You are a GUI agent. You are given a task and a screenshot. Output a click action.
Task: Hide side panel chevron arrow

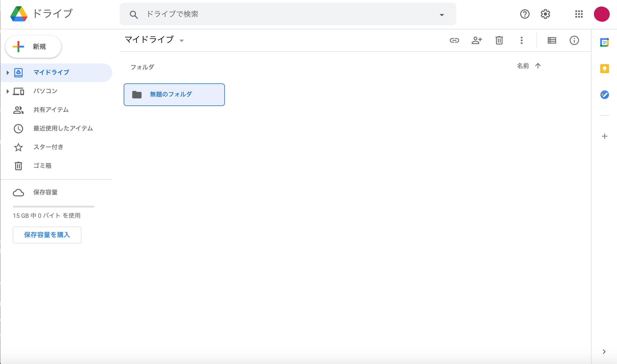[x=604, y=352]
